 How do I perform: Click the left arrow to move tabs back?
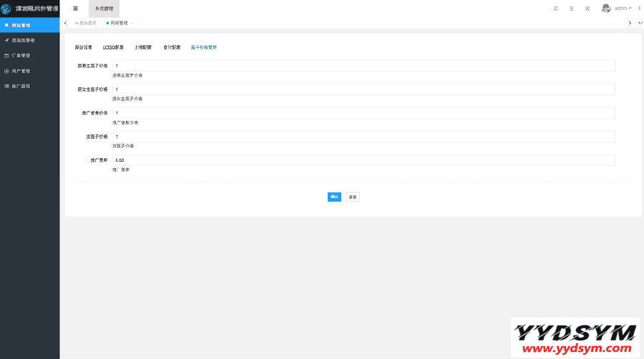pos(65,23)
